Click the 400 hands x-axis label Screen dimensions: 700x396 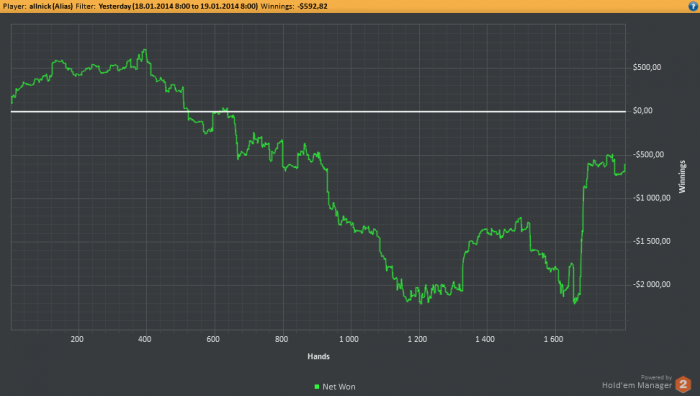(145, 339)
